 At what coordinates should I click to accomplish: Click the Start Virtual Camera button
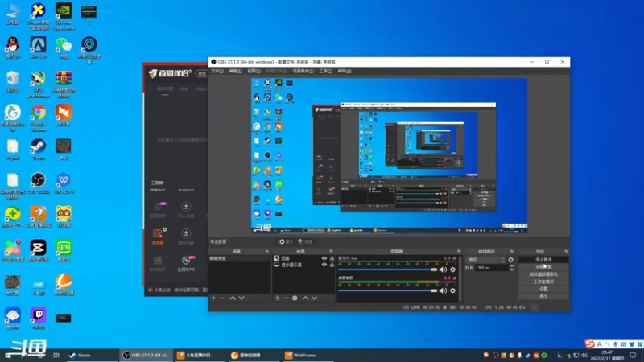[x=543, y=274]
